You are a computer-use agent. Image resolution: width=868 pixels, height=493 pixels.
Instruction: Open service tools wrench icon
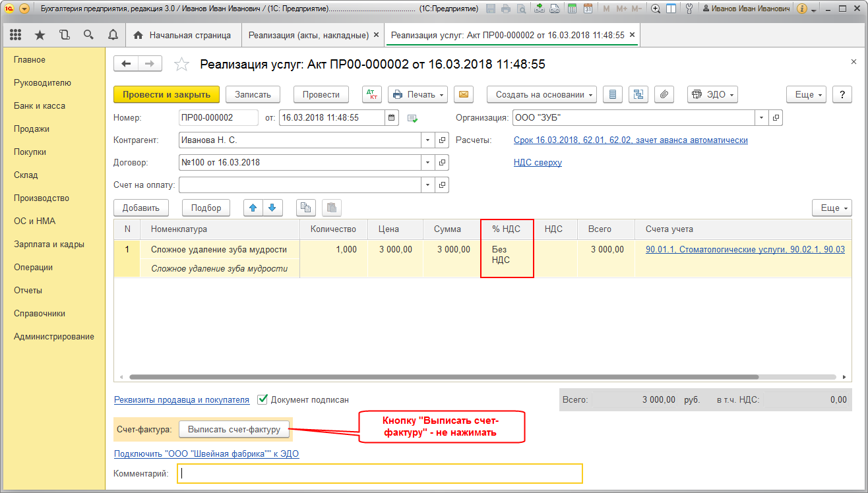[690, 9]
